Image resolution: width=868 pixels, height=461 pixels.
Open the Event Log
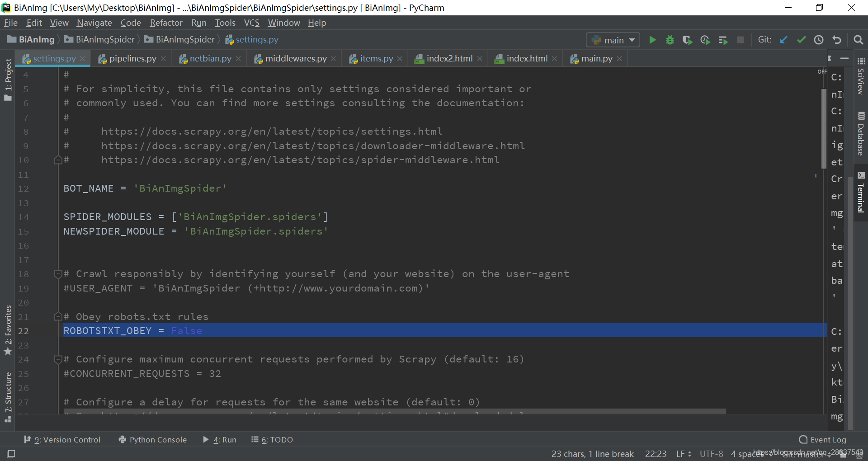tap(822, 440)
